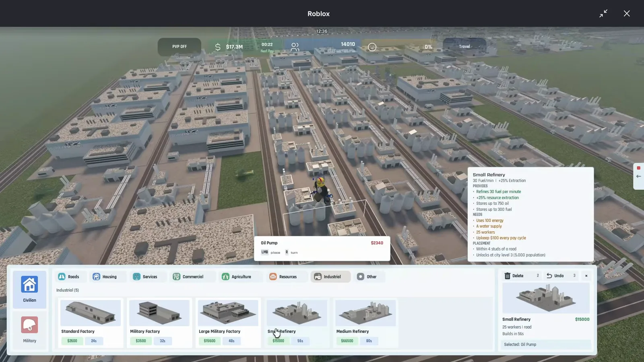Click the Small Refinery preview image
Screen dimensions: 644x362
(546, 298)
